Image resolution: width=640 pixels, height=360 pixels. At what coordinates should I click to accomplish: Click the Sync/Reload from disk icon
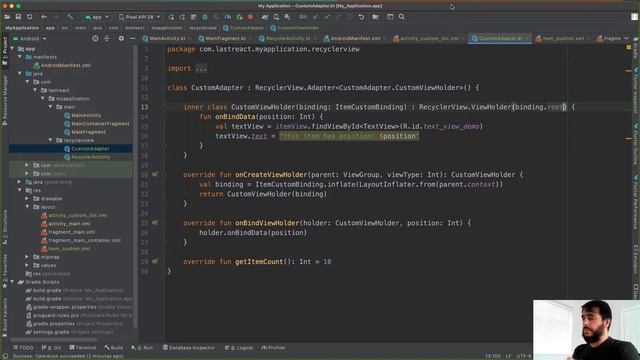point(29,17)
